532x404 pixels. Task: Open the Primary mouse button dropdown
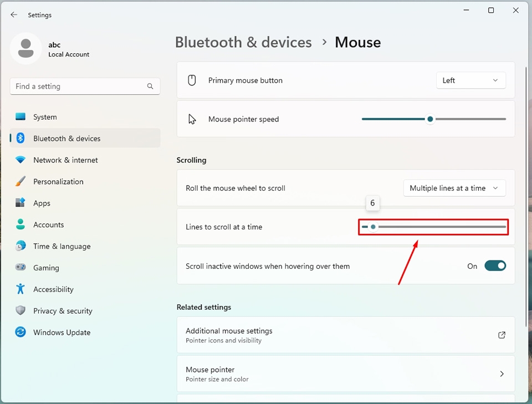470,80
